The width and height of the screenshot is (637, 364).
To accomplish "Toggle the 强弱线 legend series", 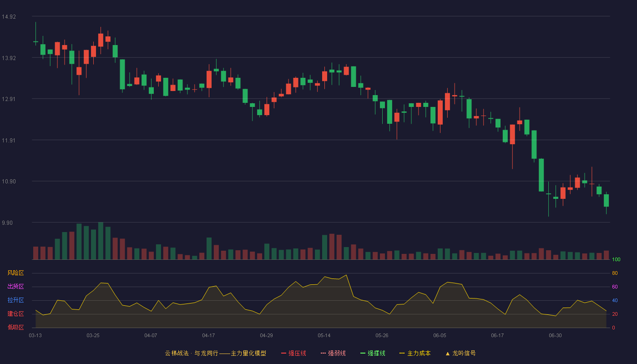I will [x=333, y=353].
